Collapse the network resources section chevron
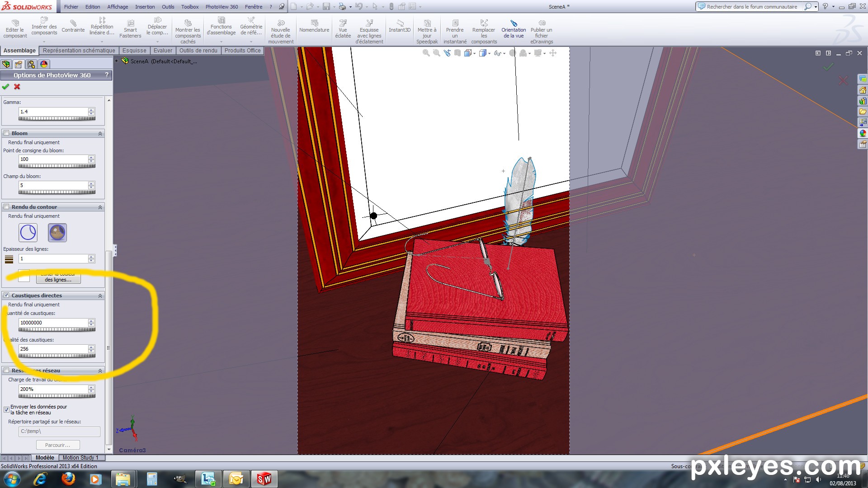Viewport: 868px width, 488px height. tap(100, 371)
